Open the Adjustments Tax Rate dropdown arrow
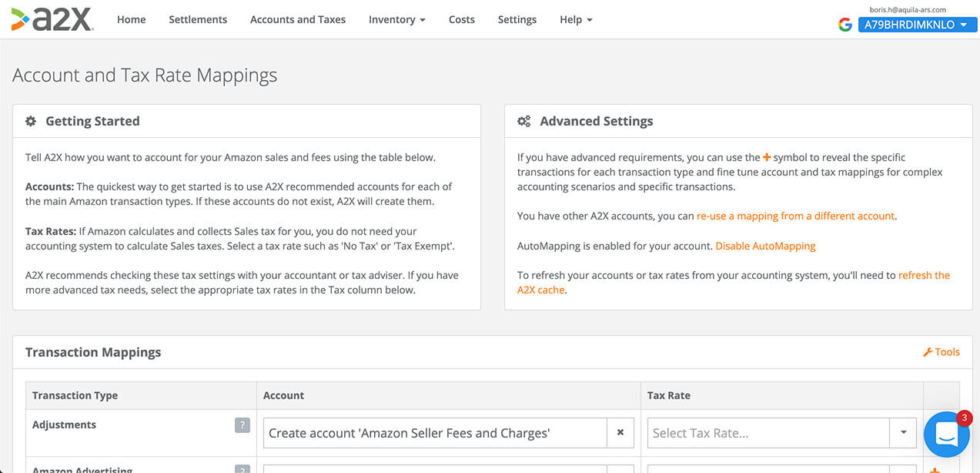 point(904,433)
